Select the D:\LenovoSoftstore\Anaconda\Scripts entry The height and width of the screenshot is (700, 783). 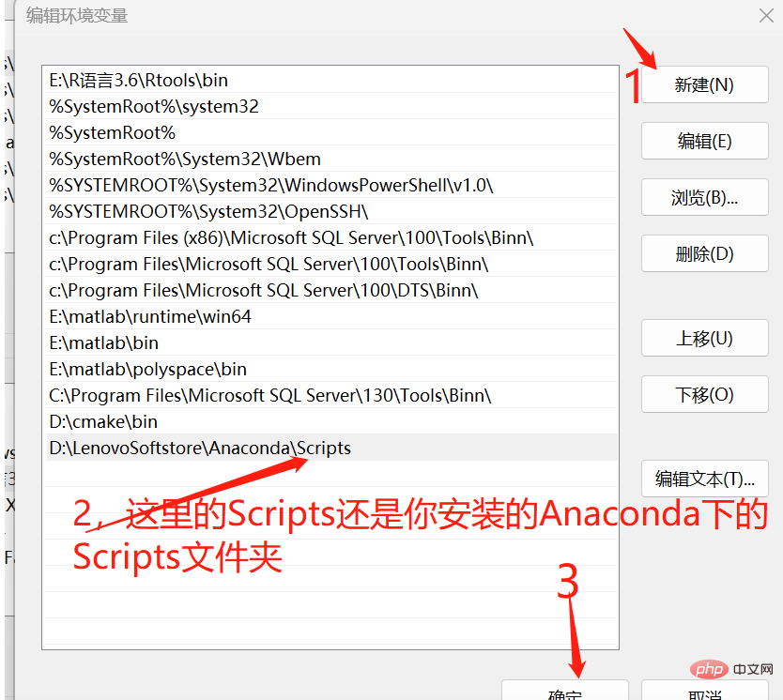330,448
